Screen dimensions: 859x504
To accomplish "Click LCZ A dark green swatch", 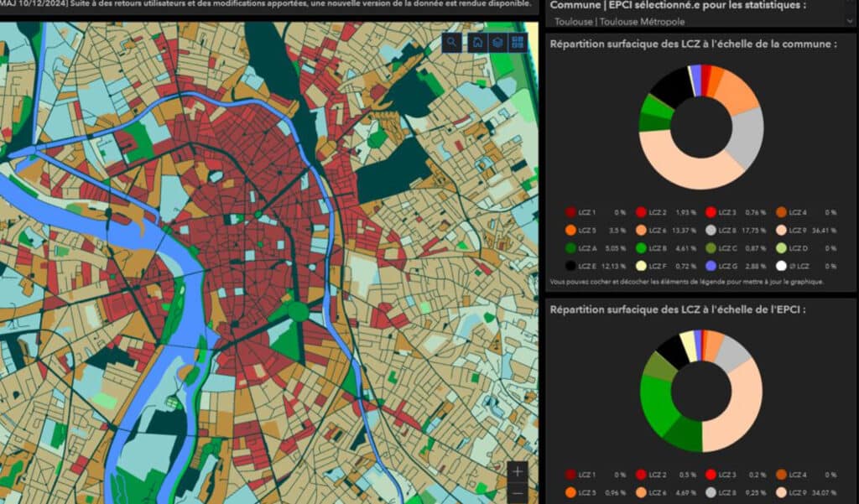I will click(x=571, y=248).
